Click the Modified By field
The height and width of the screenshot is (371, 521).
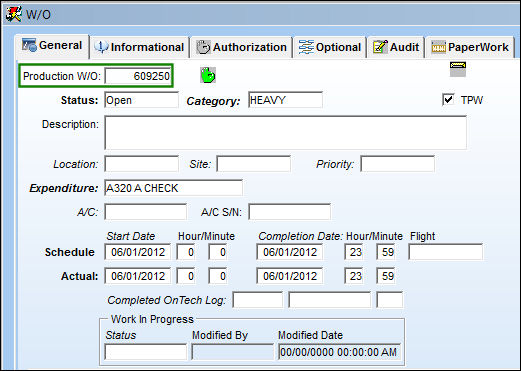232,352
